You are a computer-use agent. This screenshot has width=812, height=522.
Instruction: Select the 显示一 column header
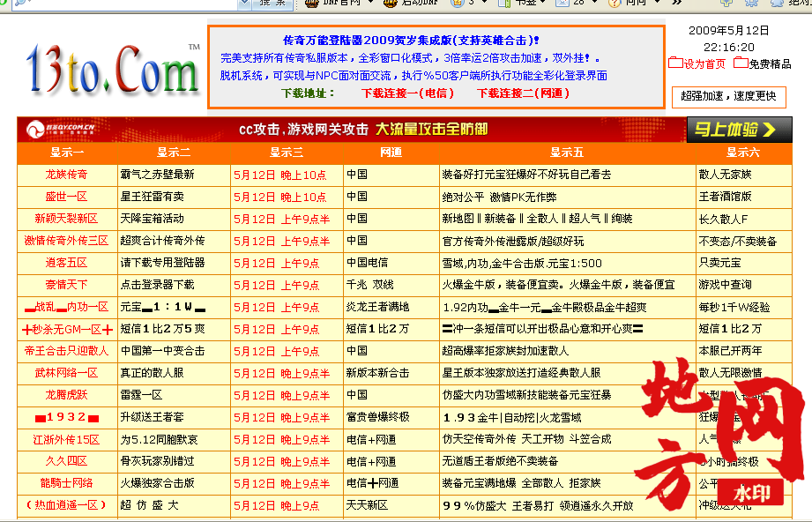(x=67, y=153)
